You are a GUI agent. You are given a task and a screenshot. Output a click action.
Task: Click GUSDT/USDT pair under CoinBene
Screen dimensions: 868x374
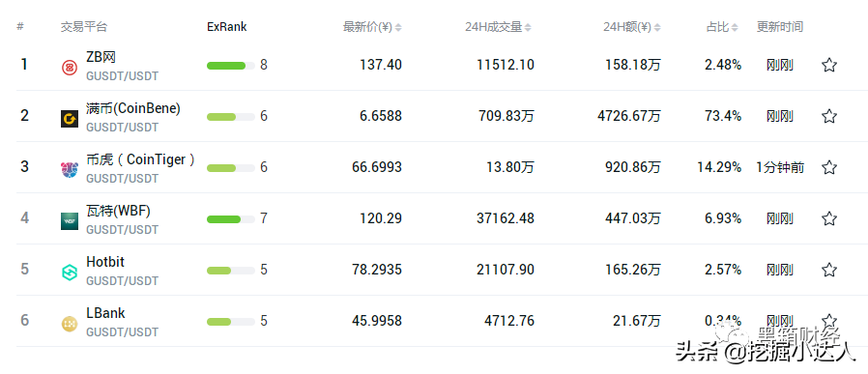pos(123,128)
